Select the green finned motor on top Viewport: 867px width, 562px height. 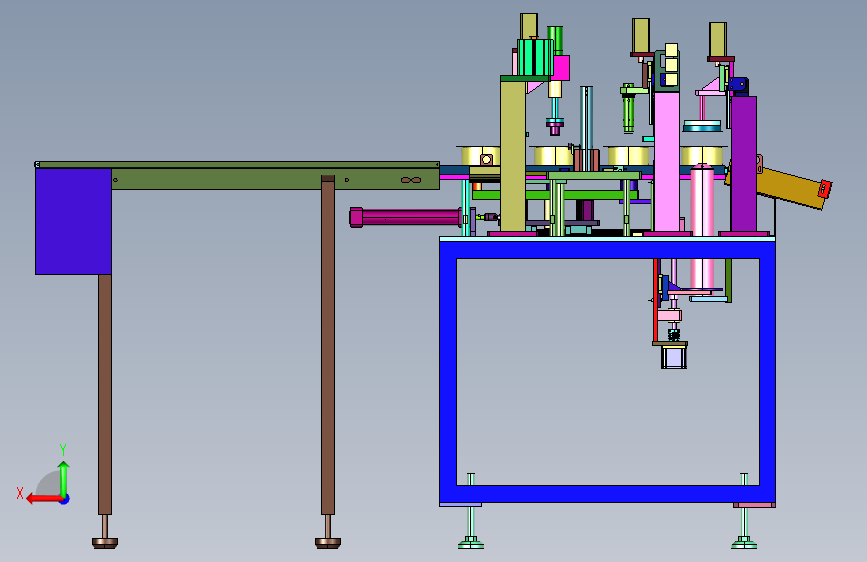(x=535, y=58)
